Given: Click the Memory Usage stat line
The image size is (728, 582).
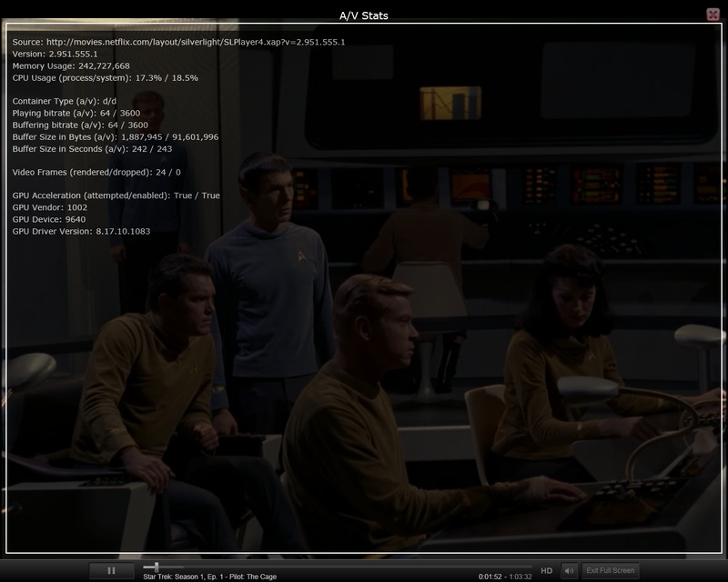Looking at the screenshot, I should point(71,65).
